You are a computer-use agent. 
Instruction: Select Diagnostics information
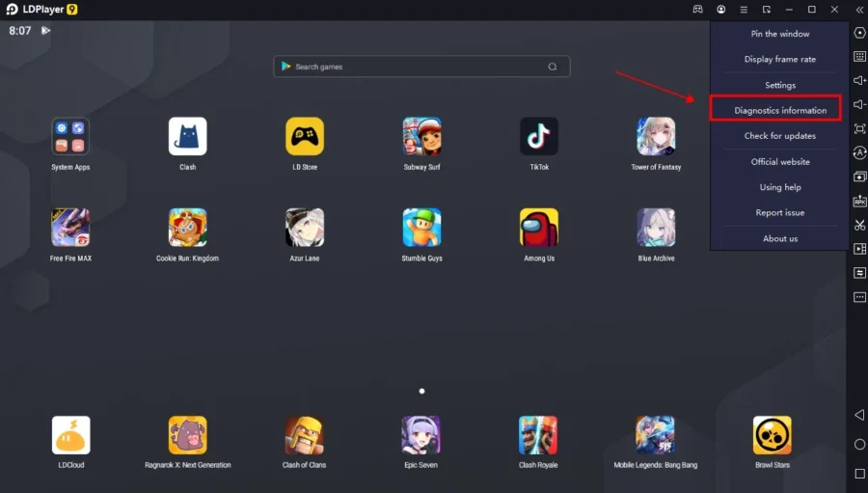780,110
